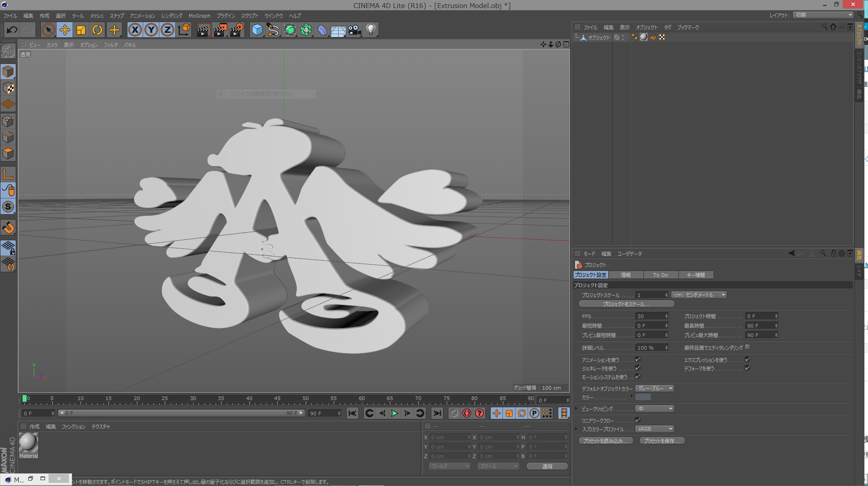
Task: Switch to the To Do tab
Action: point(660,274)
